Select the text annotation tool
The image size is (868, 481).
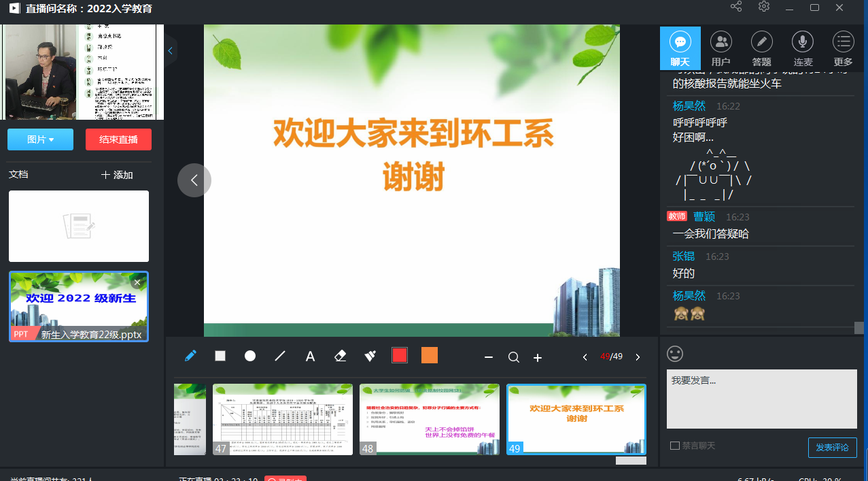pyautogui.click(x=310, y=356)
